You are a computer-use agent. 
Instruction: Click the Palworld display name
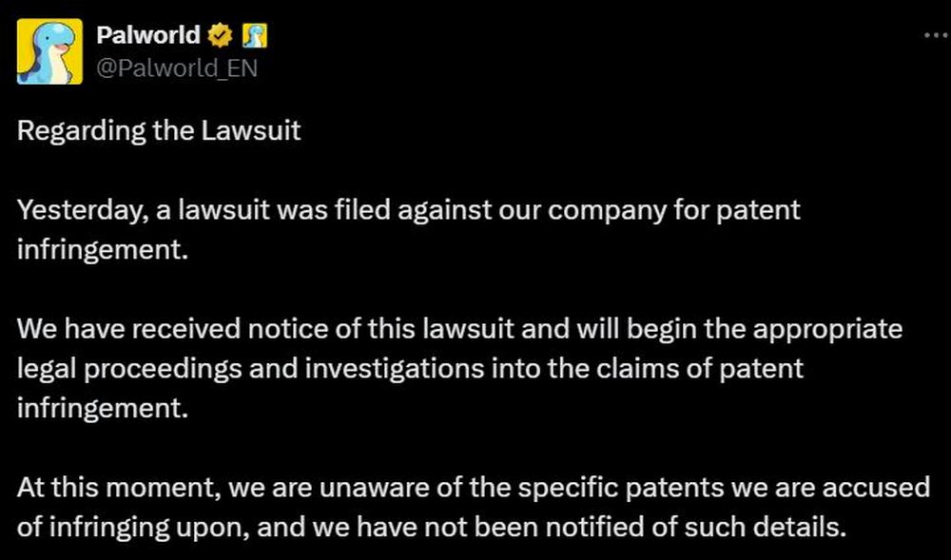click(148, 36)
